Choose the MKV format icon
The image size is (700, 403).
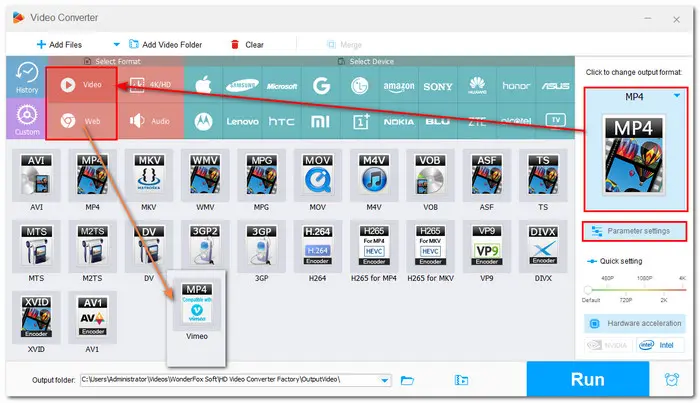point(149,175)
